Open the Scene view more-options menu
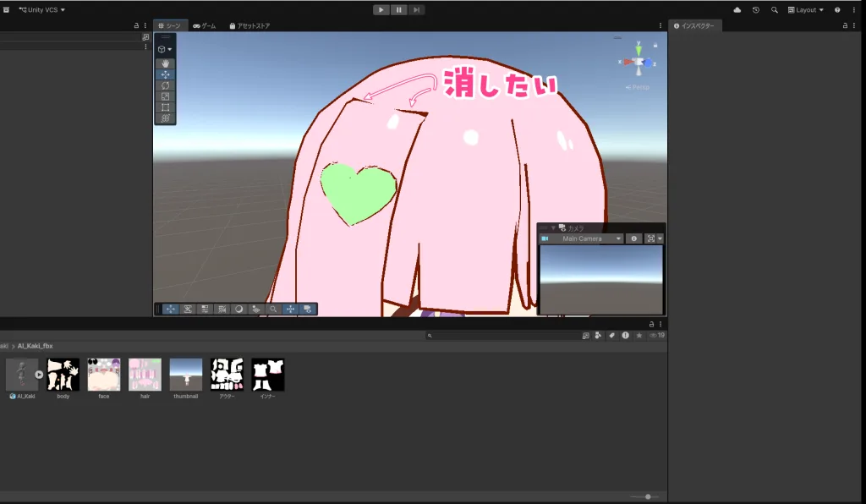The width and height of the screenshot is (866, 504). tap(660, 25)
